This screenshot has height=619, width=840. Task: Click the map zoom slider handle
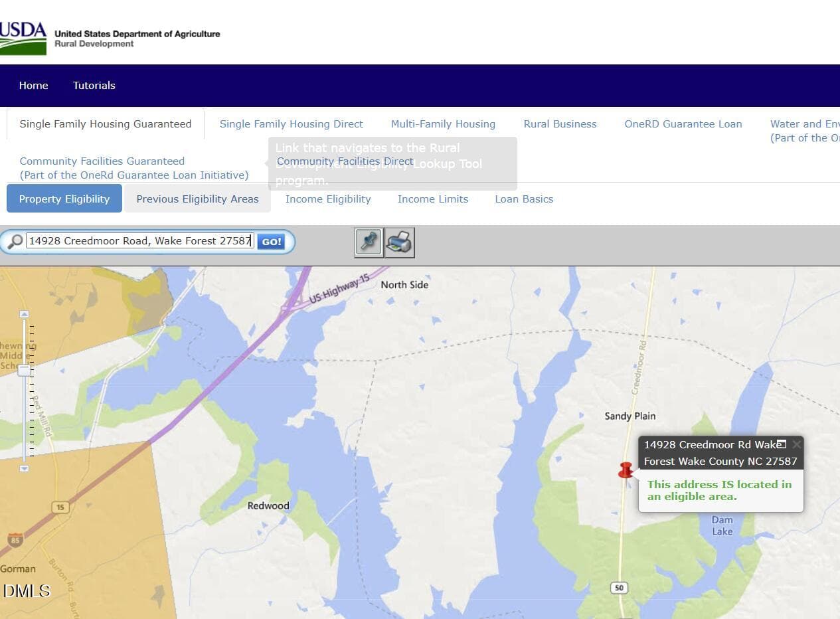point(24,371)
